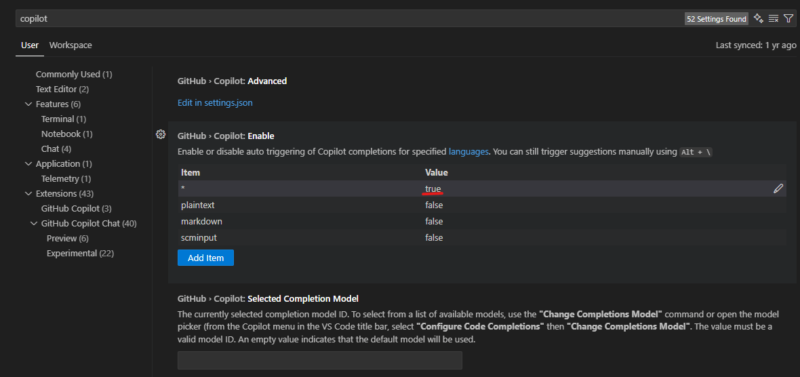Switch to the Workspace tab
This screenshot has width=800, height=377.
tap(70, 45)
